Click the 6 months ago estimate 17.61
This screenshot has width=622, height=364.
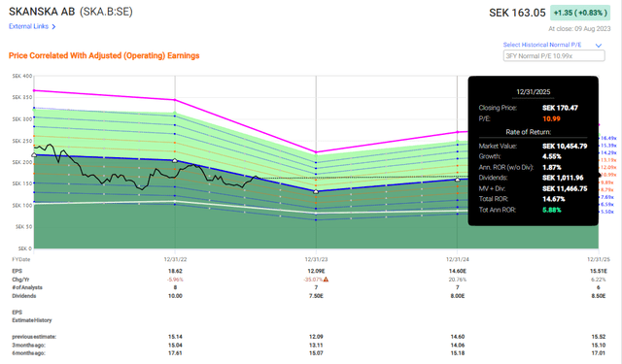point(175,353)
